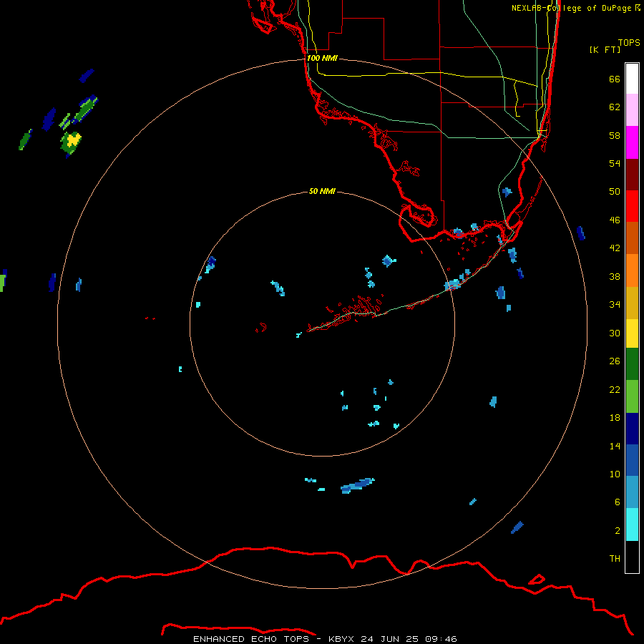The image size is (644, 644).
Task: Click the ENHANCED ECHO TOPS product title
Action: point(251,639)
